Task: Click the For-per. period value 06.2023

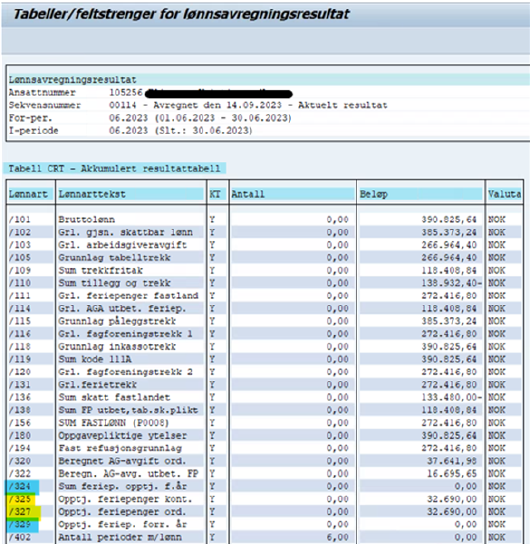Action: [128, 118]
